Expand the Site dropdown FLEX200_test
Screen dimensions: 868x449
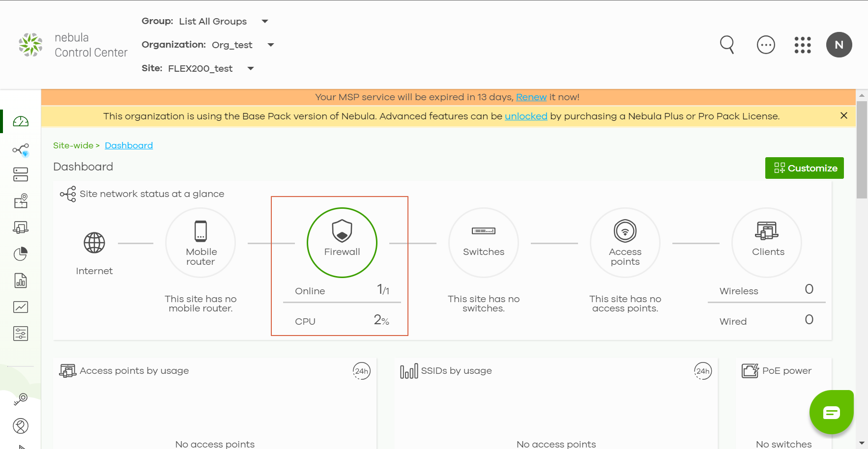211,68
